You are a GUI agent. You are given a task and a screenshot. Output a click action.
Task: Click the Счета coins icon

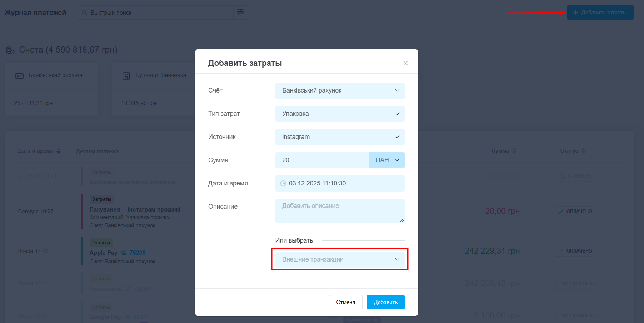pyautogui.click(x=10, y=50)
